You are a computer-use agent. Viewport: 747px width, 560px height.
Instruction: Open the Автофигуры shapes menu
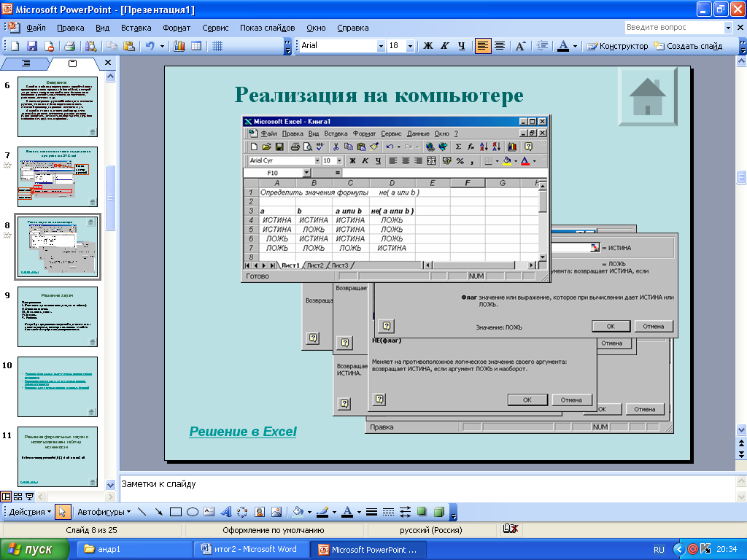click(x=104, y=512)
